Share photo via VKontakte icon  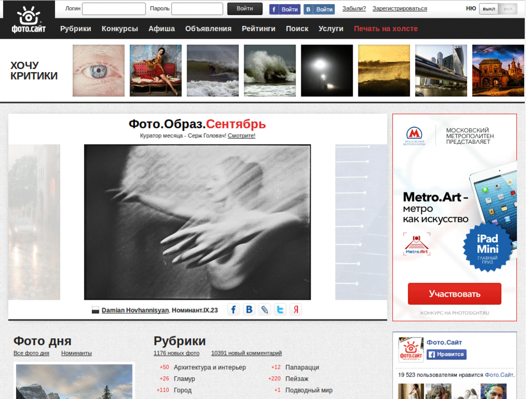tap(249, 310)
